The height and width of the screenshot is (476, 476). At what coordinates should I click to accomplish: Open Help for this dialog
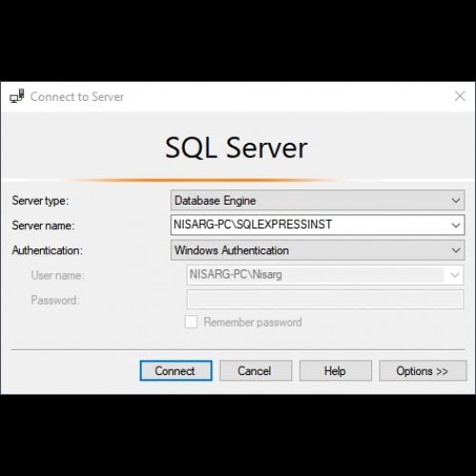pos(335,370)
